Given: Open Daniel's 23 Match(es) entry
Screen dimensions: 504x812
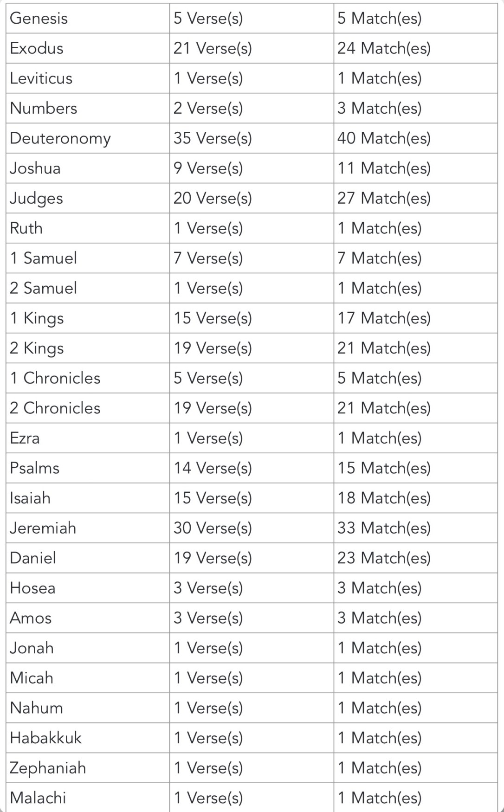Looking at the screenshot, I should tap(384, 558).
